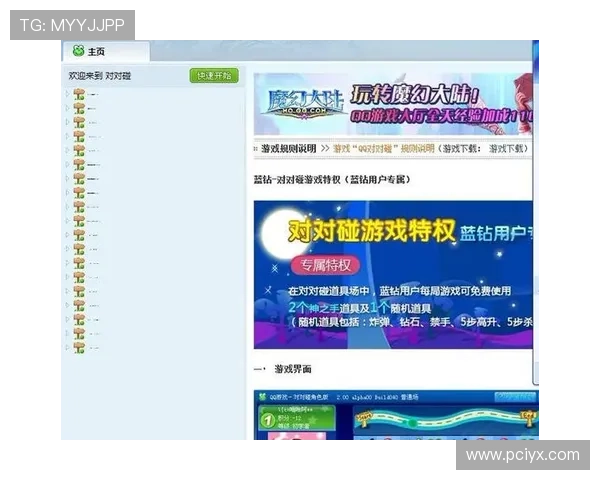Click the 欢迎来到 对对碰 welcome text
600x480 pixels.
click(x=99, y=76)
